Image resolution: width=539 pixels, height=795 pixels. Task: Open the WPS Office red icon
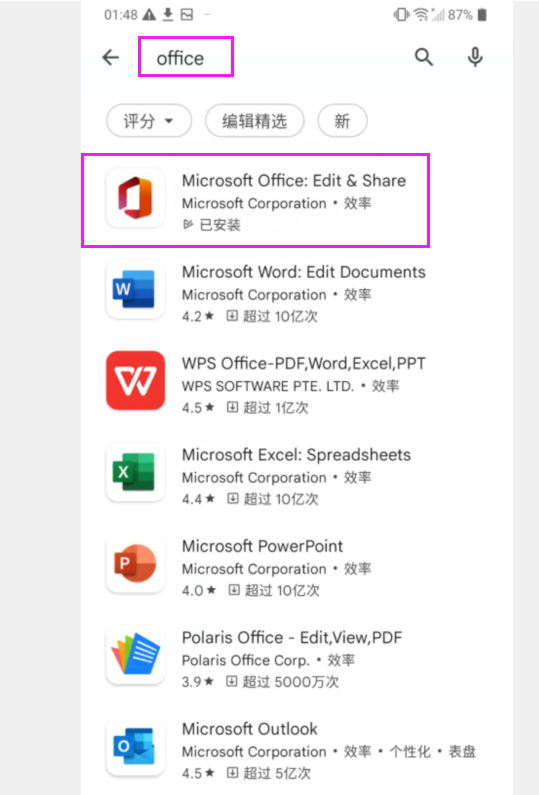pyautogui.click(x=135, y=380)
